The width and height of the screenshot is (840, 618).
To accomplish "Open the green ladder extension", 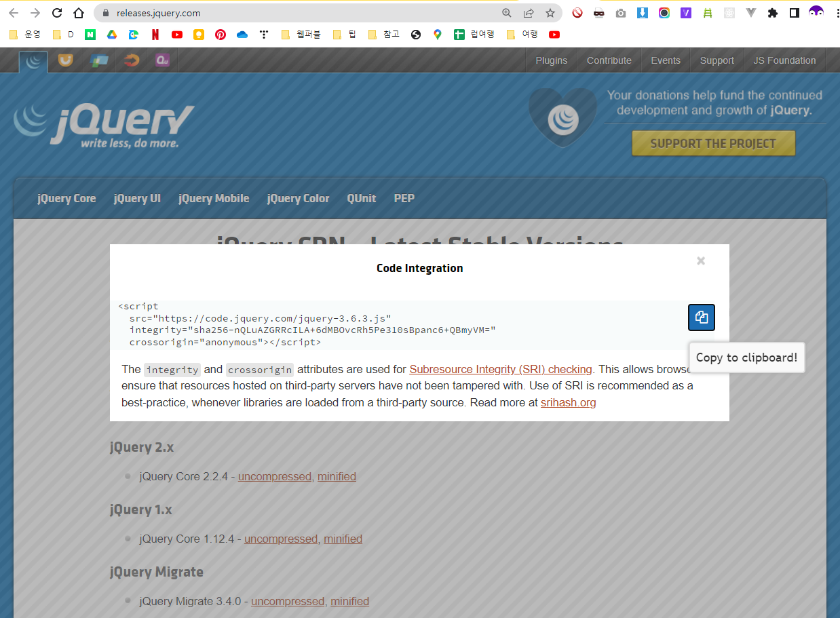I will coord(708,13).
